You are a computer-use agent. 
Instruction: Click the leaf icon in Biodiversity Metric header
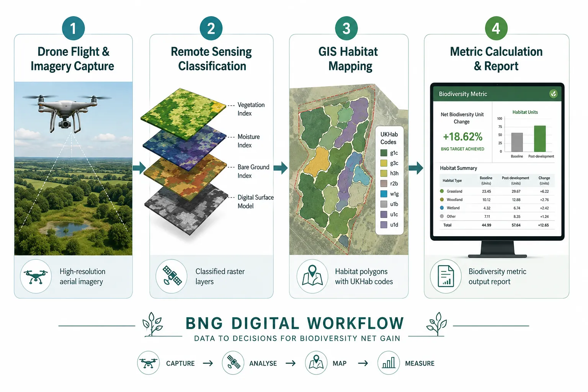553,94
